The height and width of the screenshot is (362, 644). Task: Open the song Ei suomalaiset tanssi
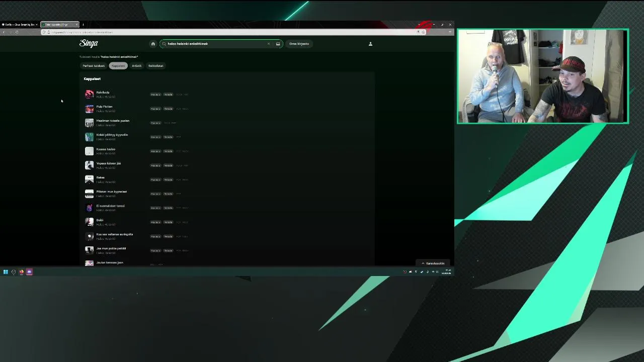pyautogui.click(x=110, y=206)
